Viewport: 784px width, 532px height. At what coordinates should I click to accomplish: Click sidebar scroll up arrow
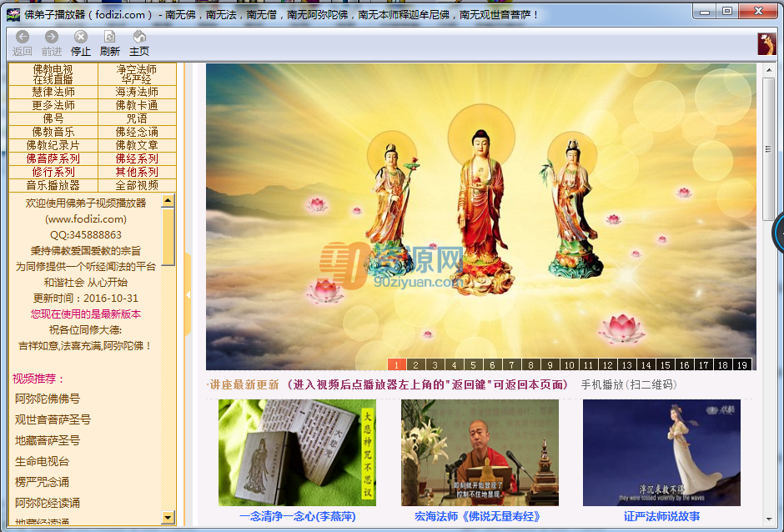tap(168, 201)
